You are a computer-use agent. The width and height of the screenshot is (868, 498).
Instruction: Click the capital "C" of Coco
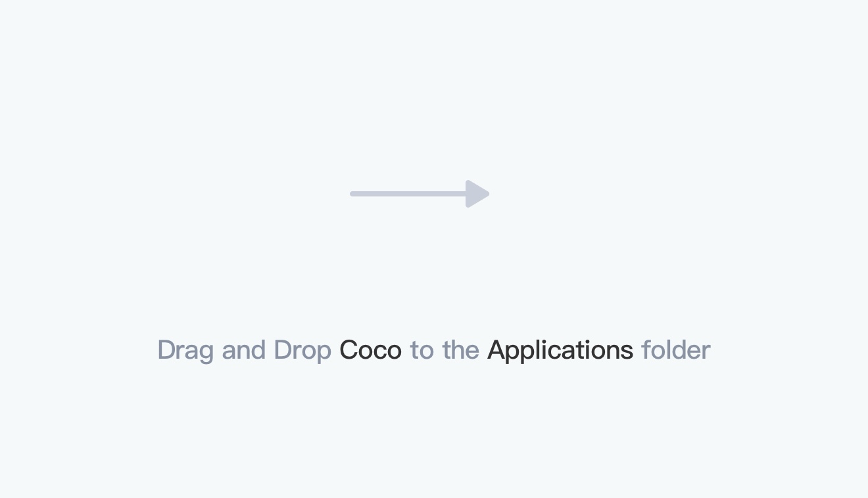point(349,350)
